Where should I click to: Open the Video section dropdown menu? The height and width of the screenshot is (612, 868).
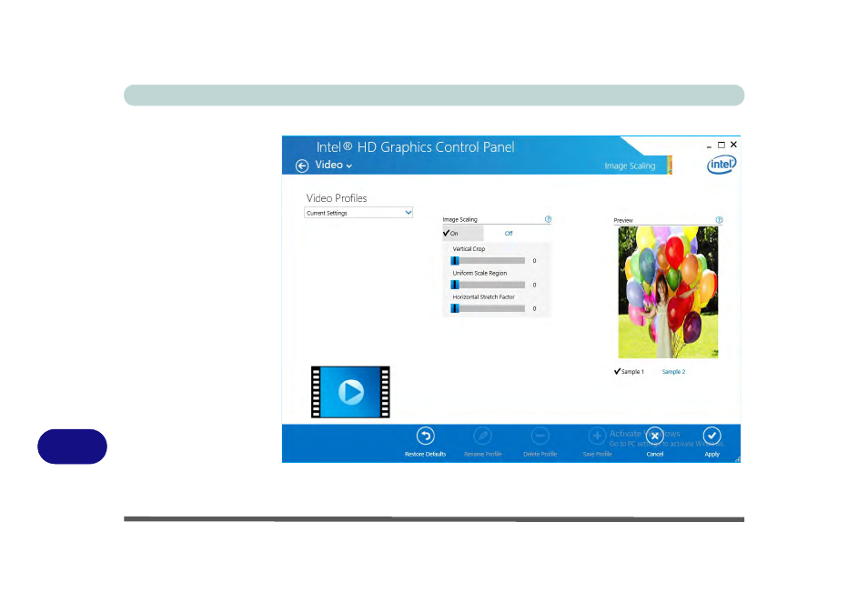(x=333, y=165)
